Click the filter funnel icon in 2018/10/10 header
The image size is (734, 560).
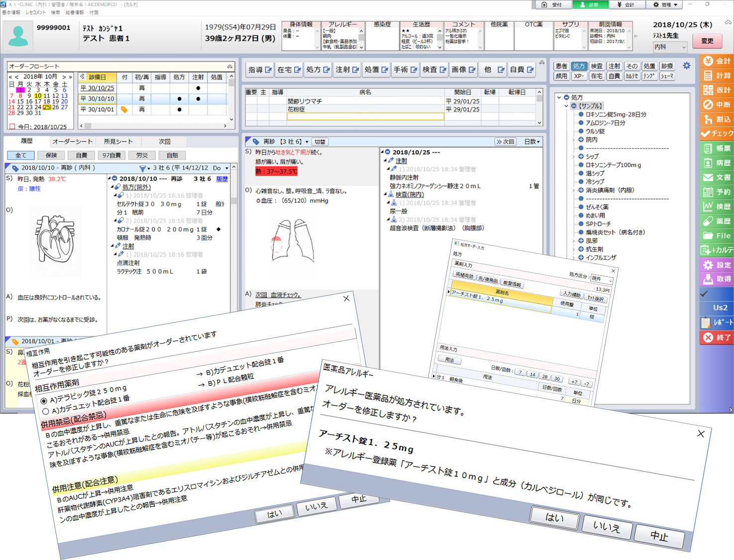pos(142,168)
